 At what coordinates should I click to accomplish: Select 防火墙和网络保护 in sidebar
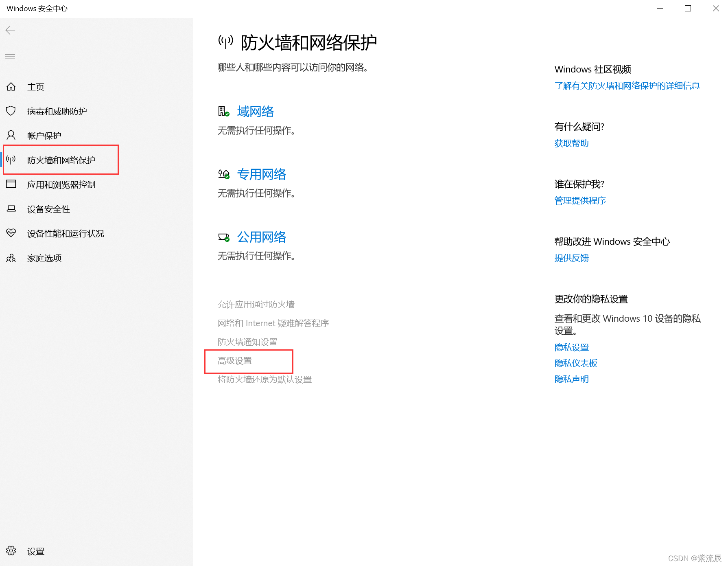[61, 160]
